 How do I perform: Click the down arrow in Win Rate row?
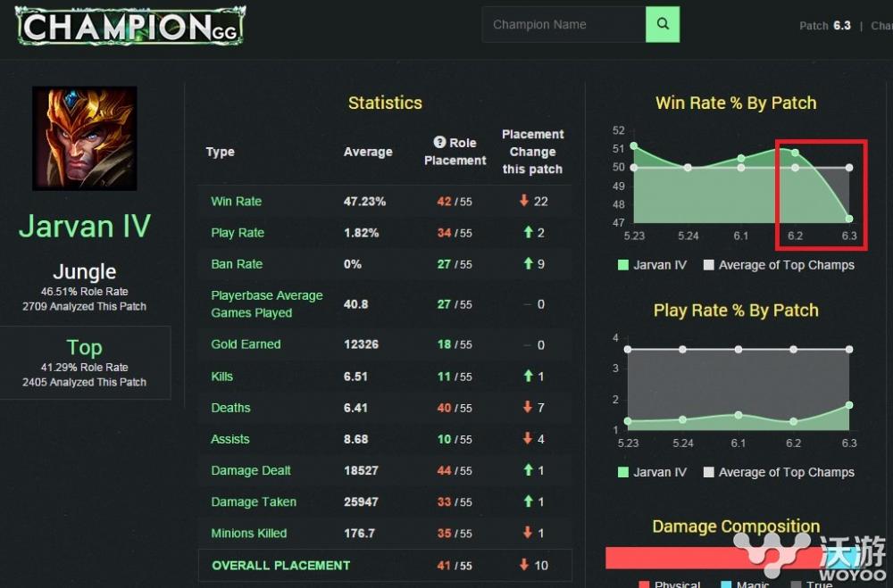click(524, 201)
